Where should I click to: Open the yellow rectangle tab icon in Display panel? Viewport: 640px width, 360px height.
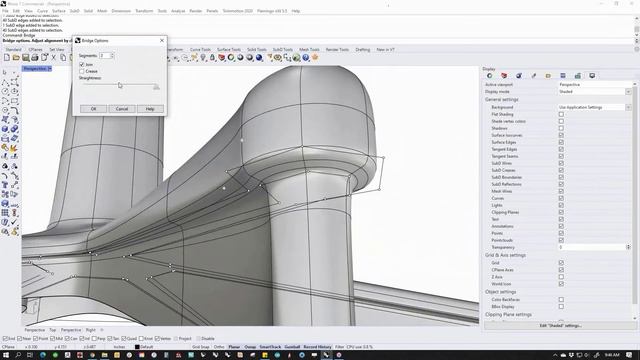[548, 76]
